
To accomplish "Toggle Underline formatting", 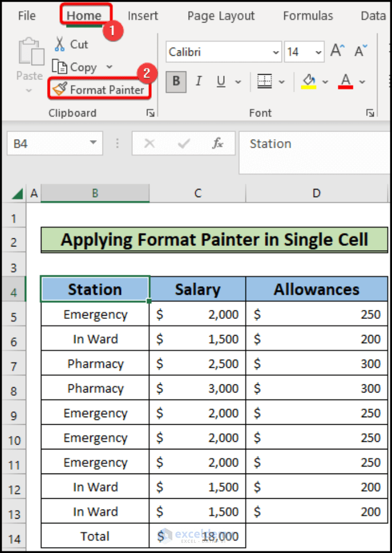I will coord(221,82).
